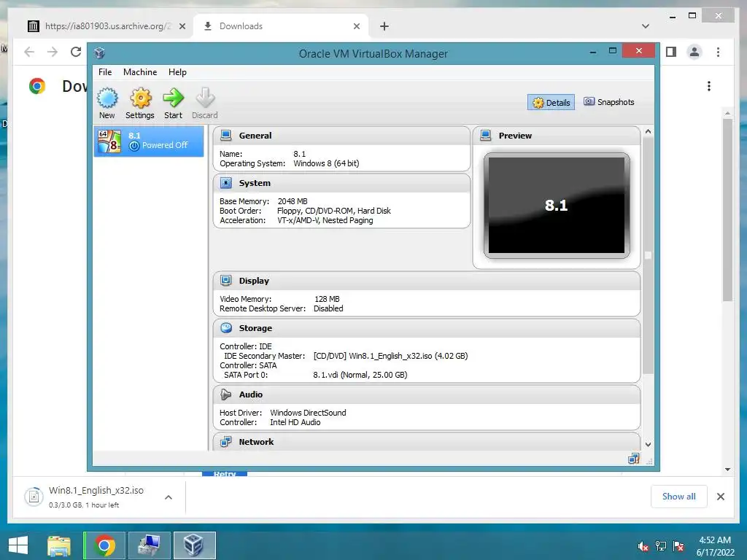Screen dimensions: 747x560
Task: Open Chrome three-dot menu
Action: (718, 52)
